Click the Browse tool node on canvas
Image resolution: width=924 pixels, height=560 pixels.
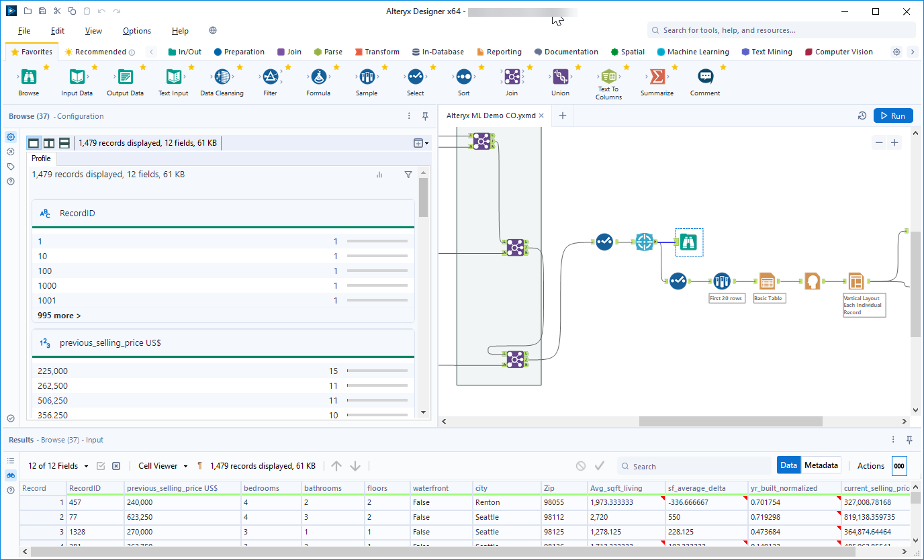[x=689, y=242]
